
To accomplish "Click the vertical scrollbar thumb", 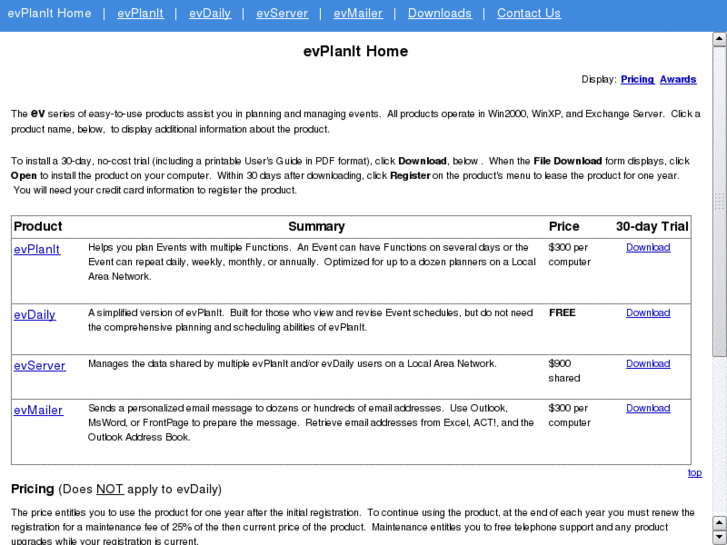I will click(719, 201).
